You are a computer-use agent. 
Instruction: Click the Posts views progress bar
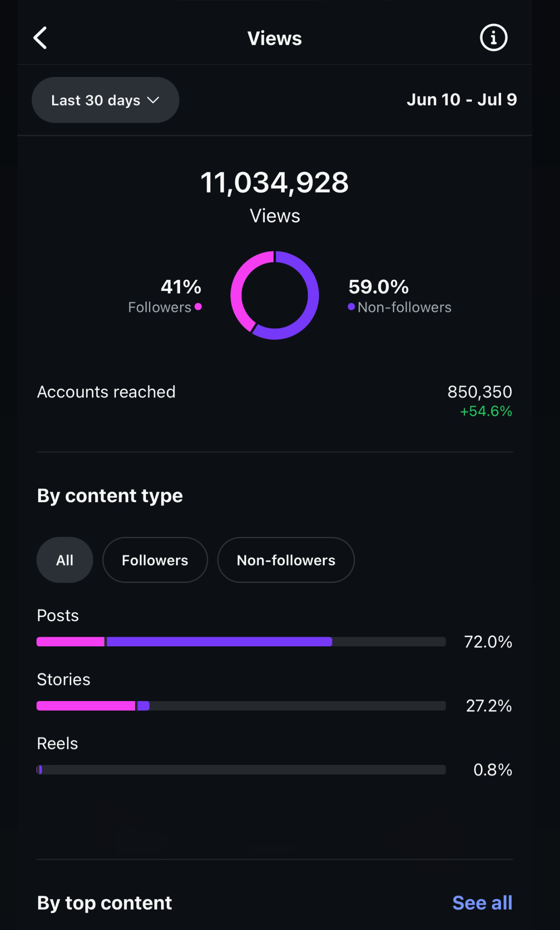click(x=241, y=642)
